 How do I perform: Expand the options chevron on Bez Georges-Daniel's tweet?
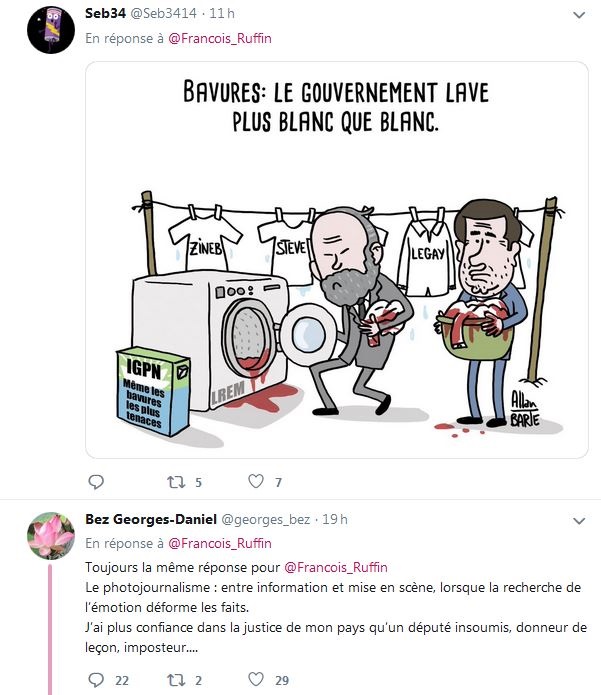coord(579,521)
